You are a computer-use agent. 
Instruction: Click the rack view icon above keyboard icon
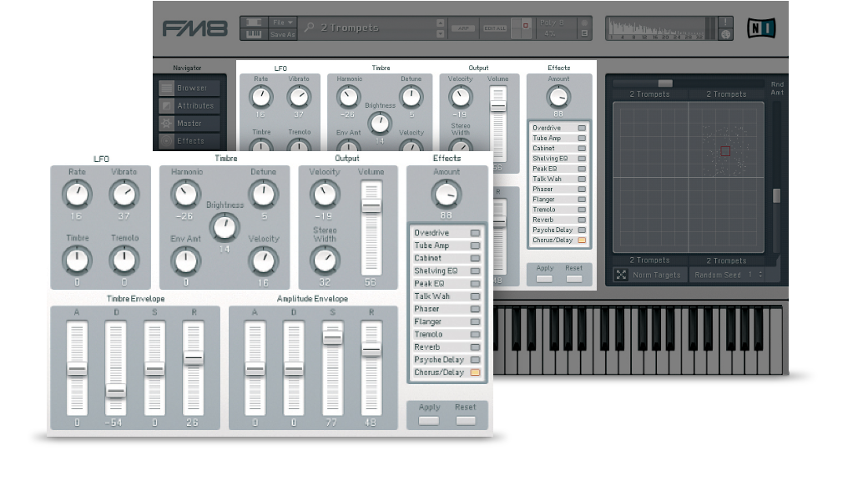click(x=254, y=23)
